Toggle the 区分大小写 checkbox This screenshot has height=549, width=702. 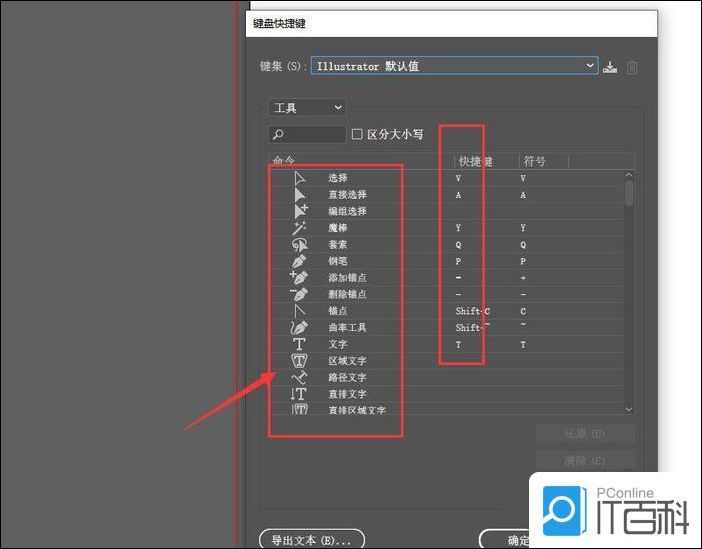coord(357,134)
